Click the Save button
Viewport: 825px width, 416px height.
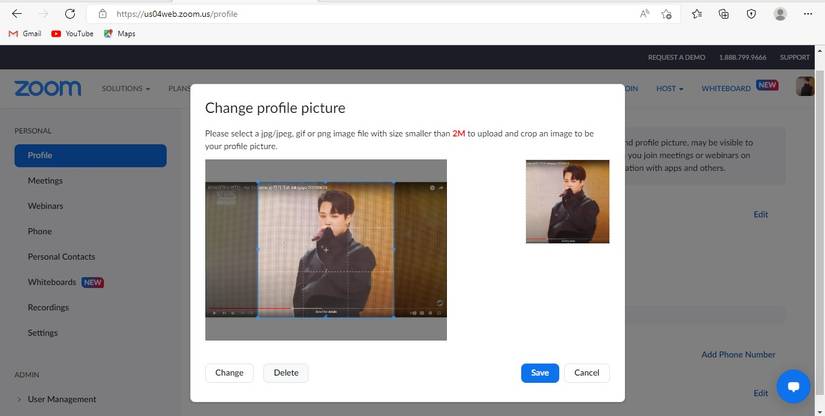click(x=540, y=373)
